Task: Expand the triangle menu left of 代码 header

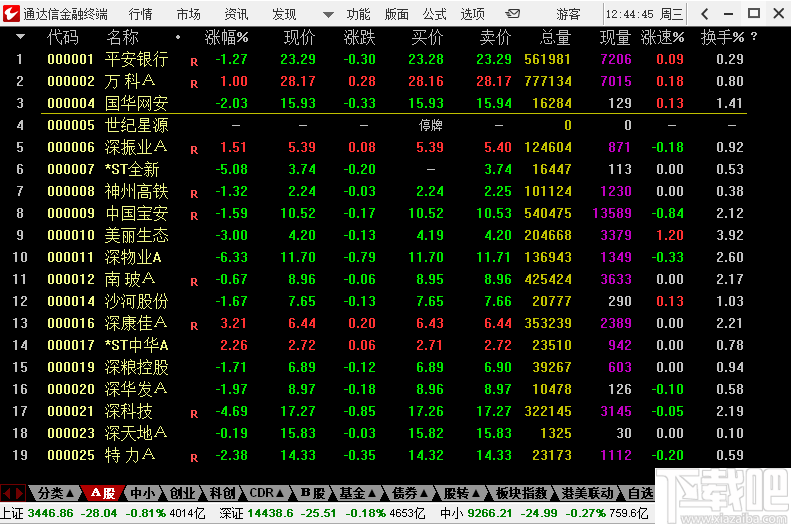Action: (20, 37)
